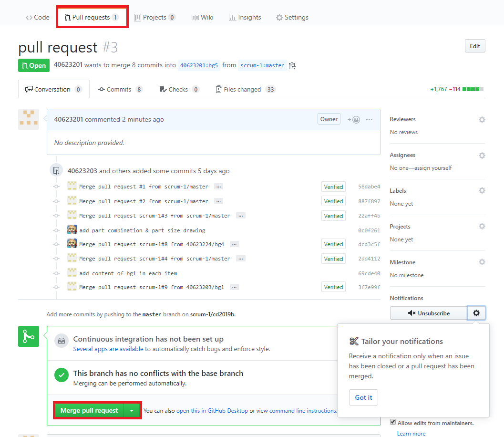Switch to the Checks tab
Viewport: 504px width, 437px height.
click(x=179, y=89)
